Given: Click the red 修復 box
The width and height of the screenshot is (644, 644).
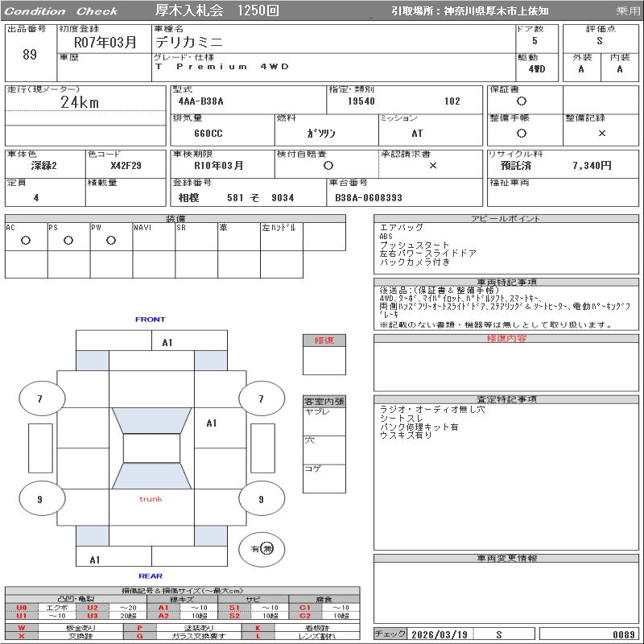Looking at the screenshot, I should 324,341.
